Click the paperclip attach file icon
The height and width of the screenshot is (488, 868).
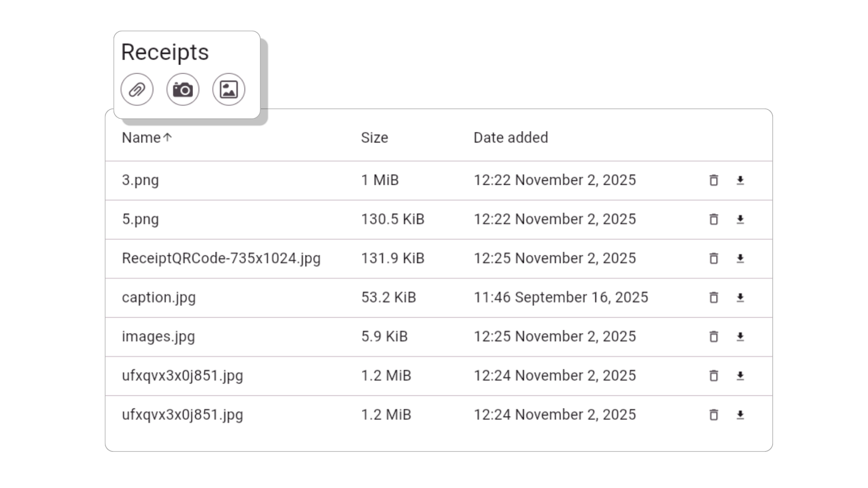[x=137, y=89]
